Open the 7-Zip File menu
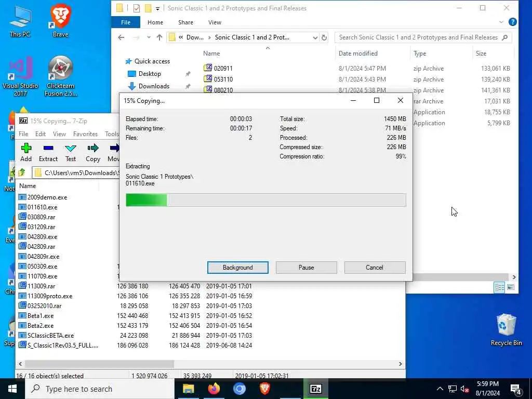Viewport: 532px width, 399px height. (23, 134)
